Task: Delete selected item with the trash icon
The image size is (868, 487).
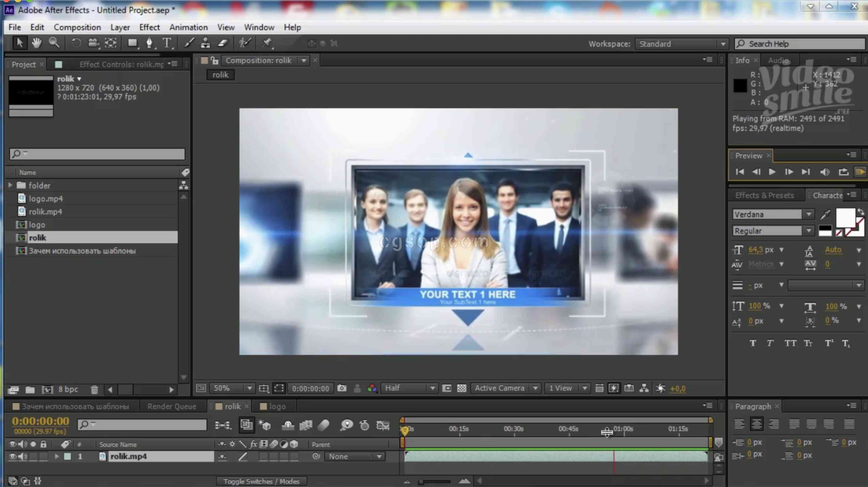Action: 94,389
